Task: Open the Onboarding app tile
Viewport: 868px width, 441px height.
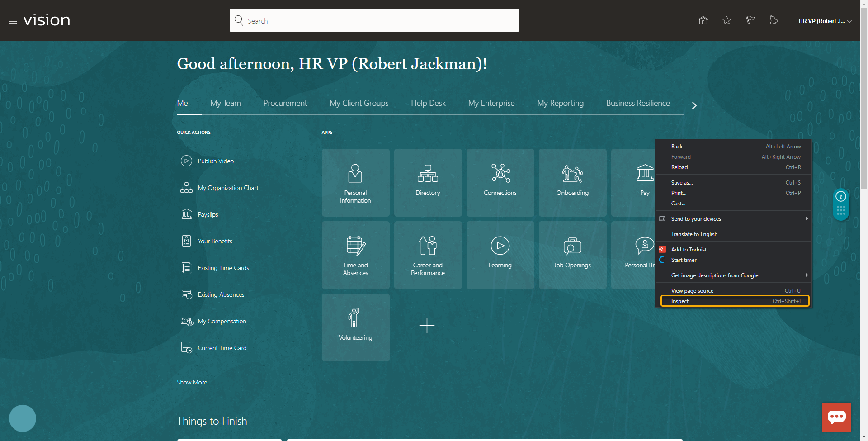Action: [572, 183]
